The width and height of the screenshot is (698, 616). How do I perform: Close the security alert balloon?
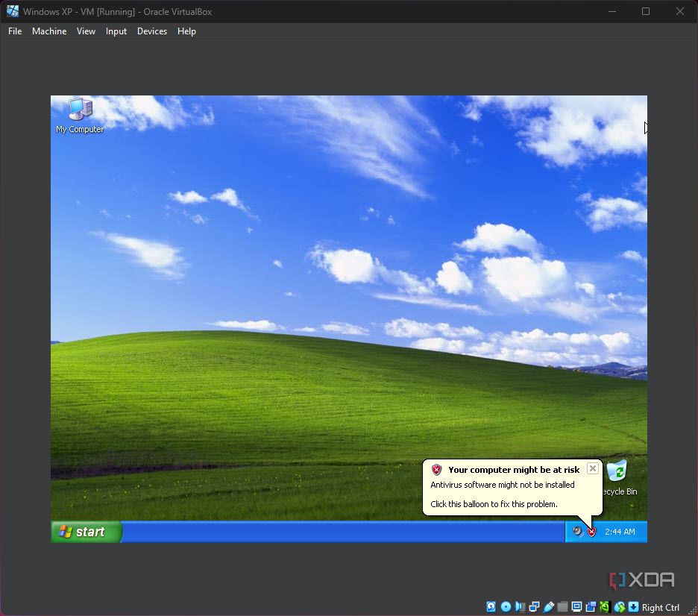click(x=593, y=468)
